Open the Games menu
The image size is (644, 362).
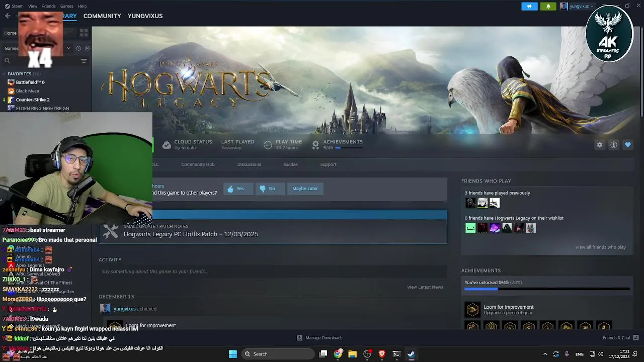tap(66, 6)
